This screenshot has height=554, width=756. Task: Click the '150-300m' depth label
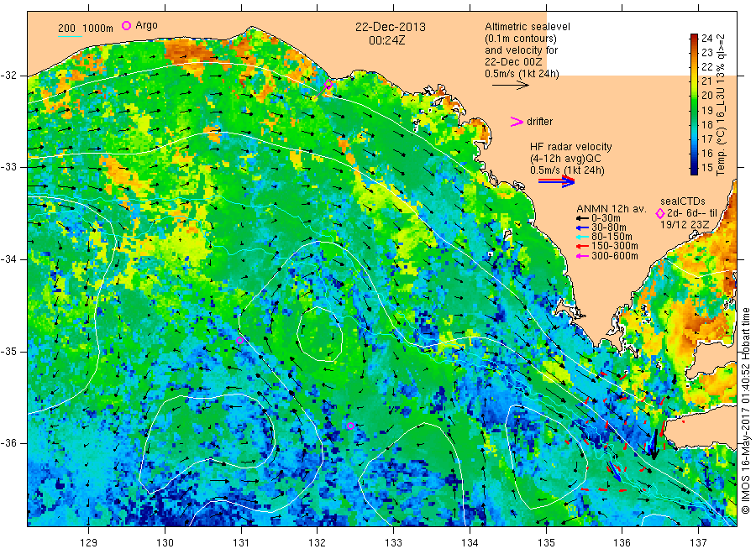[x=615, y=246]
